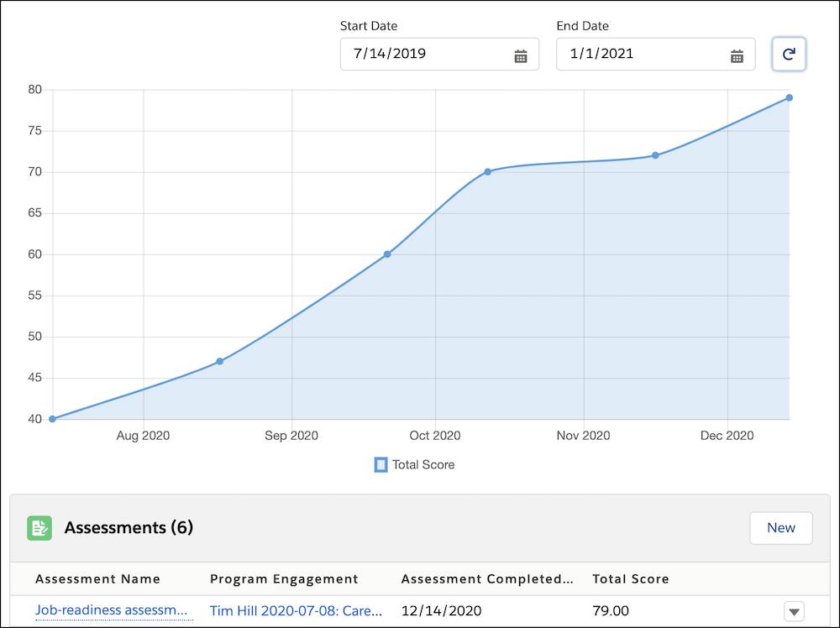The image size is (840, 628).
Task: Open the Assessments (6) related list title
Action: coord(129,528)
